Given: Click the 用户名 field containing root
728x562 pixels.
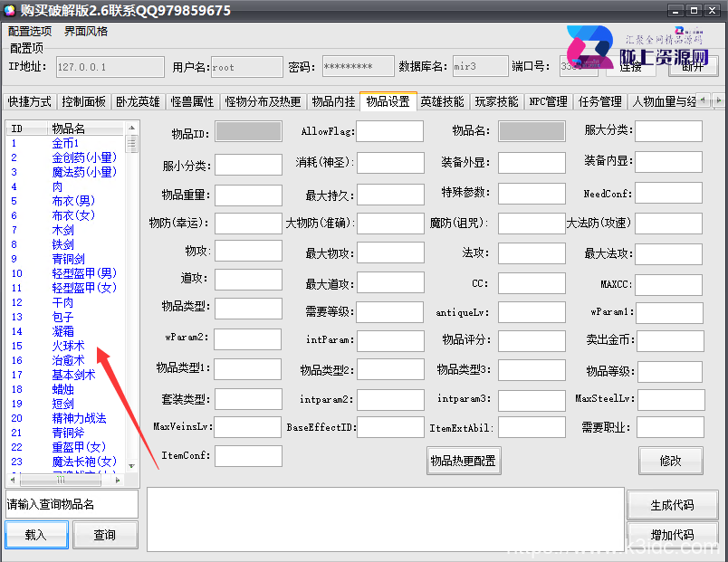Looking at the screenshot, I should (x=247, y=67).
